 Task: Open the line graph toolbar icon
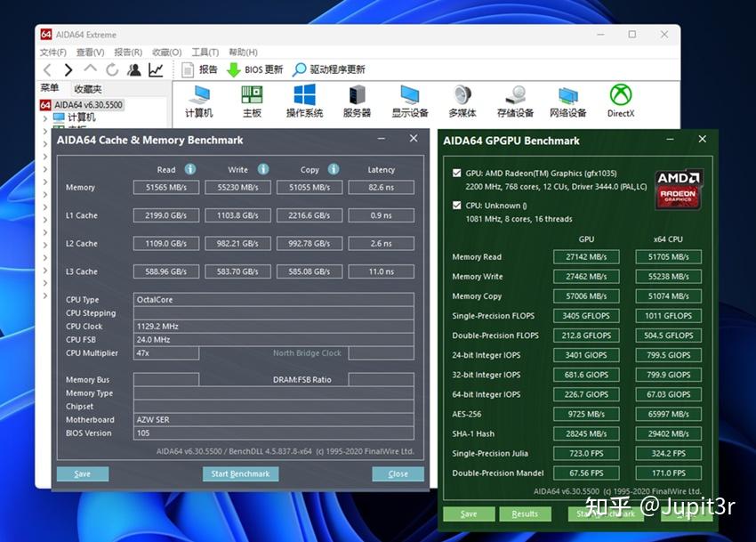pyautogui.click(x=156, y=70)
